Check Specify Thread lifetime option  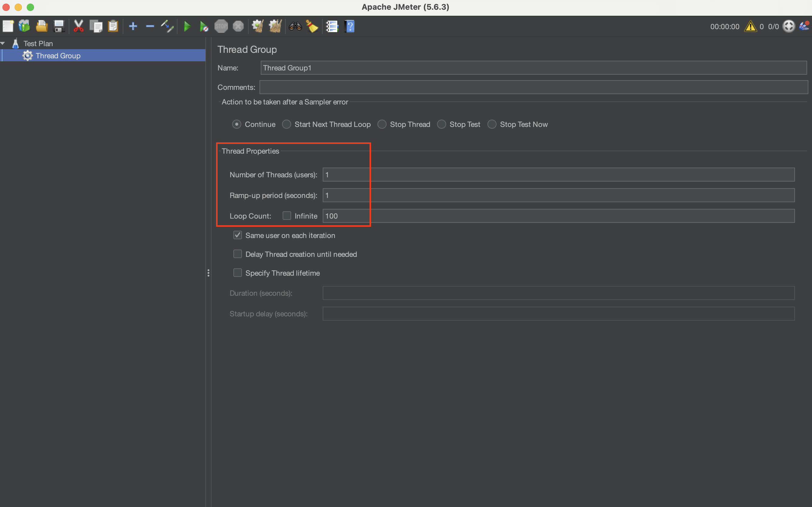tap(238, 273)
